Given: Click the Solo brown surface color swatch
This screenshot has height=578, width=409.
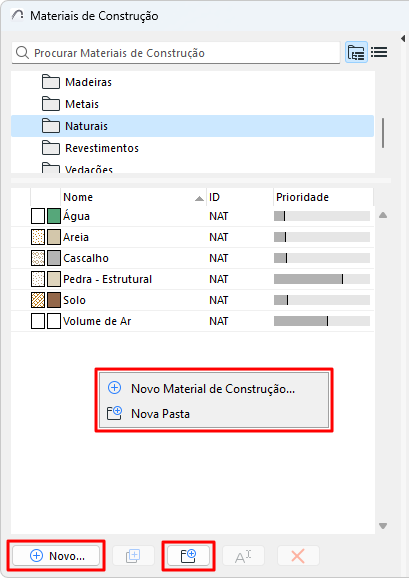Looking at the screenshot, I should click(x=54, y=300).
